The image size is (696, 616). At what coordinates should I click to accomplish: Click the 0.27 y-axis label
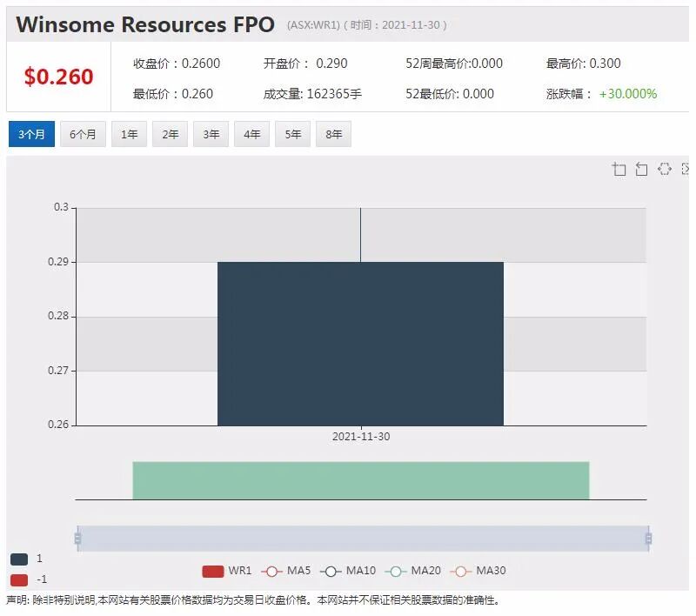(58, 371)
